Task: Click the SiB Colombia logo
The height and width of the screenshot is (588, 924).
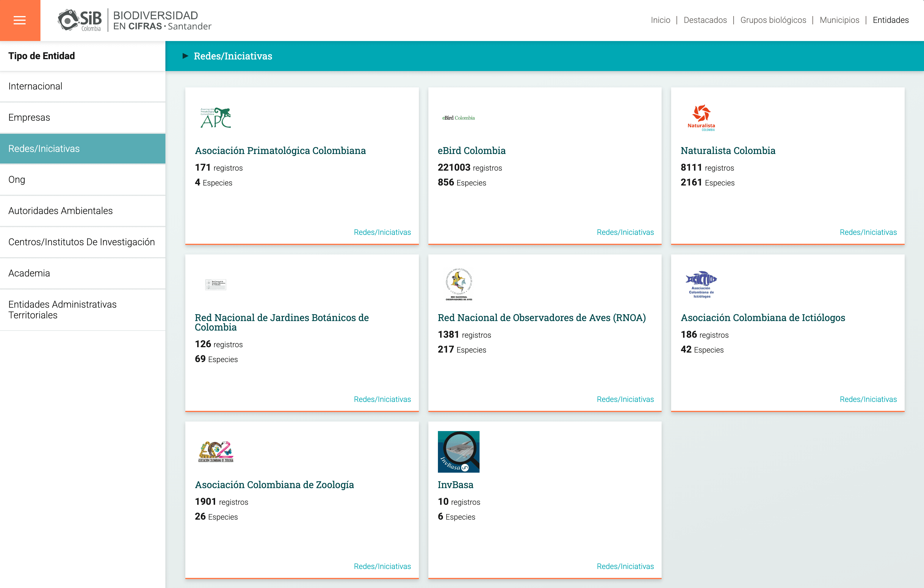Action: (79, 20)
